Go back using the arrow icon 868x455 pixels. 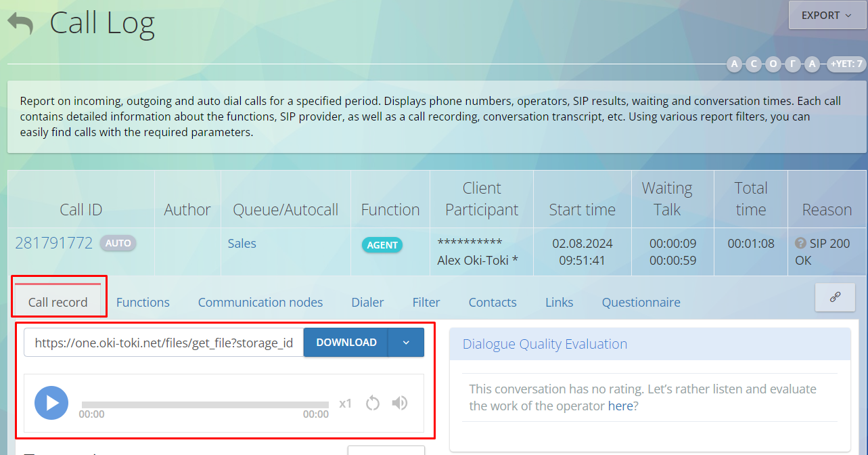pyautogui.click(x=20, y=23)
